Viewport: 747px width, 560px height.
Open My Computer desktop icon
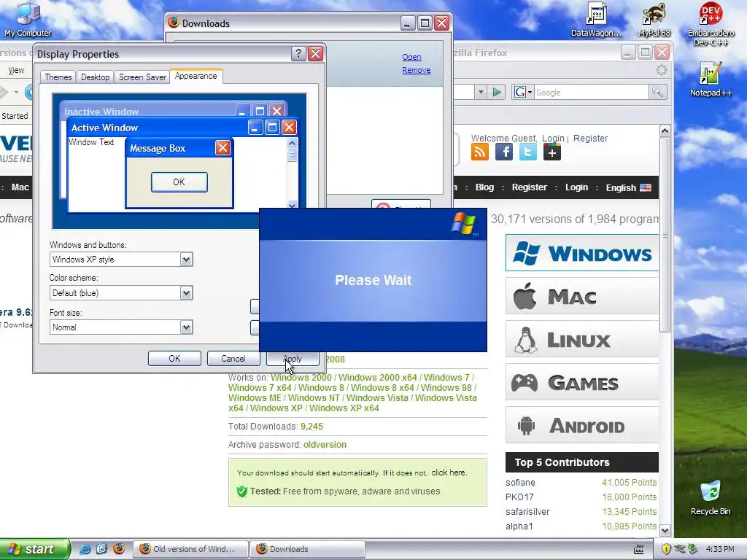28,19
